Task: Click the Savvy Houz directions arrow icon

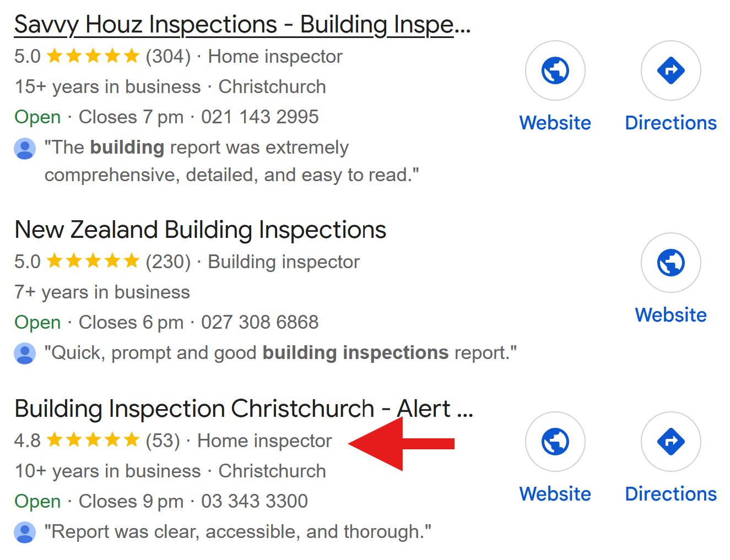Action: 670,70
